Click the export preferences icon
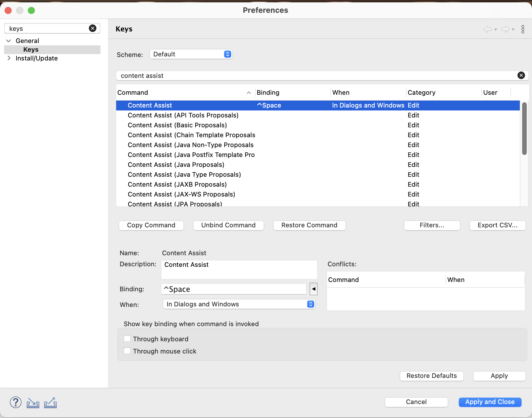Image resolution: width=532 pixels, height=418 pixels. pyautogui.click(x=51, y=403)
